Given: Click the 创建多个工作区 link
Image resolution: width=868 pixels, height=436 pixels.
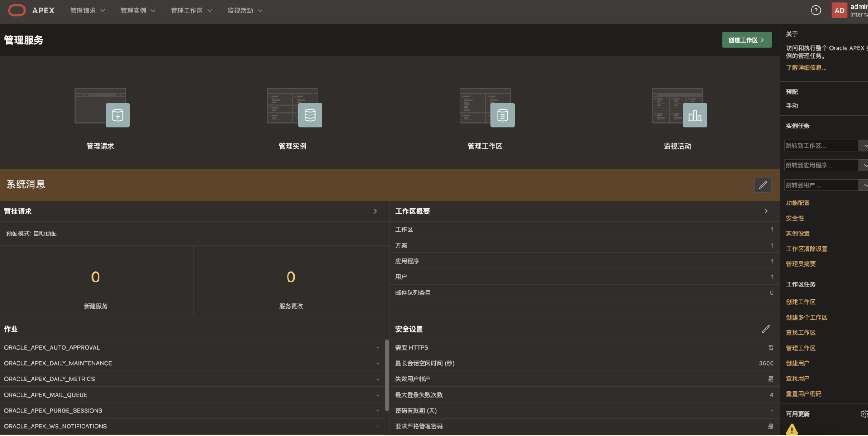Looking at the screenshot, I should [807, 317].
